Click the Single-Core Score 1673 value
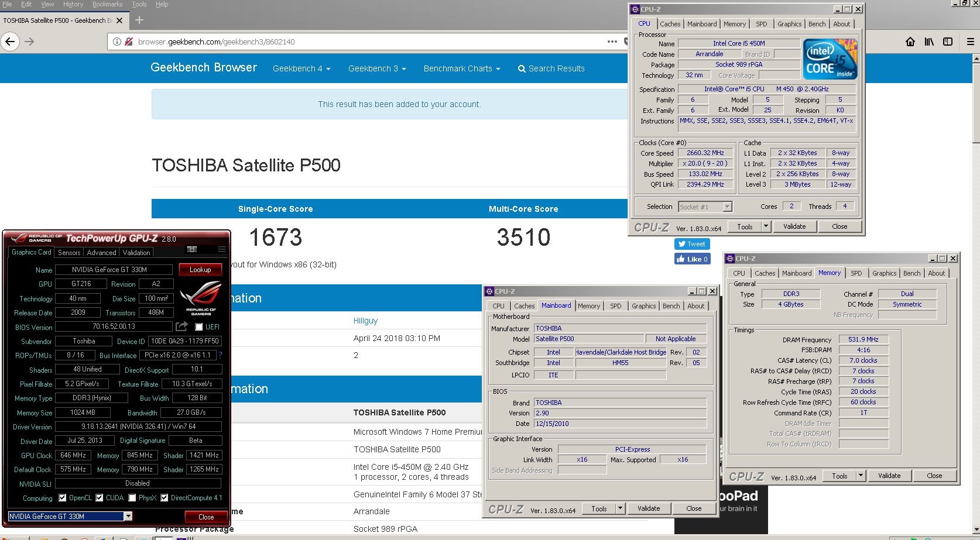Viewport: 980px width, 540px height. 276,237
